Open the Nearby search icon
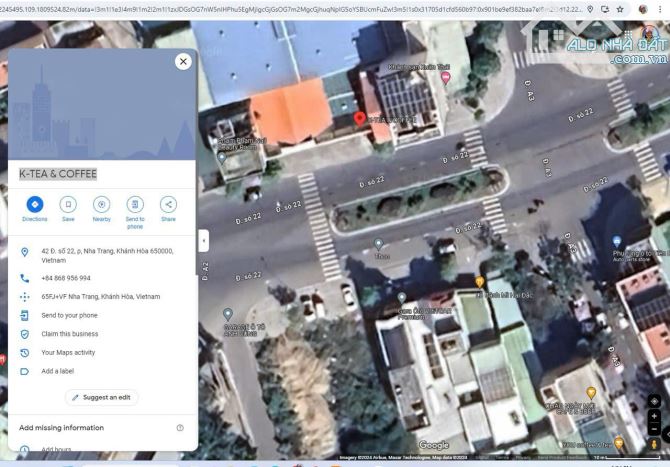Screen dimensions: 670x467 coord(101,204)
